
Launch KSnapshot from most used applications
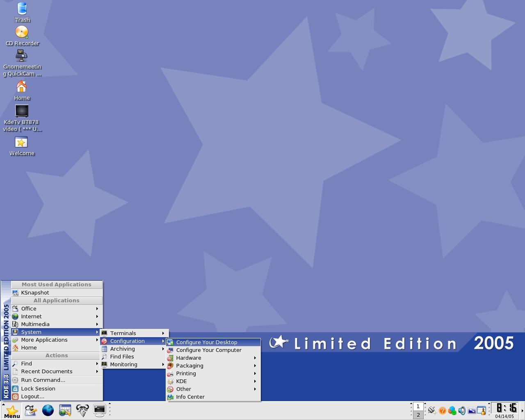click(57, 293)
